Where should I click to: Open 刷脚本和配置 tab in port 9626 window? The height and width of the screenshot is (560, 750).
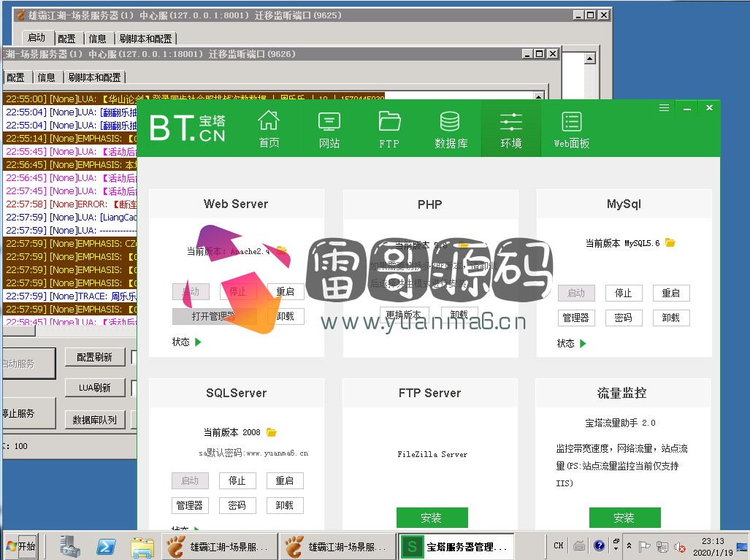coord(94,77)
